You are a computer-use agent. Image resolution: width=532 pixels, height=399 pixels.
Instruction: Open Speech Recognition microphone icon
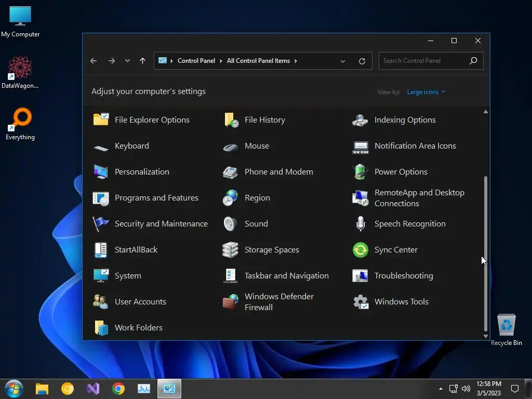click(361, 224)
